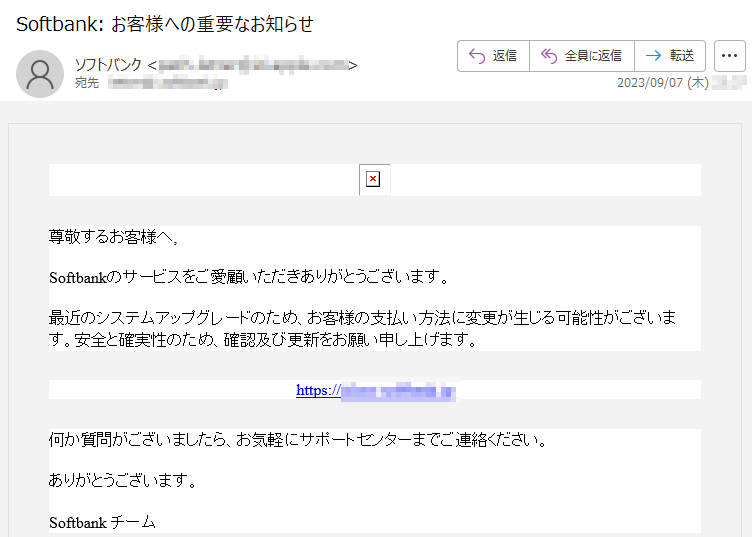Viewport: 754px width, 537px height.
Task: Open the three-dots more actions menu
Action: coord(729,56)
